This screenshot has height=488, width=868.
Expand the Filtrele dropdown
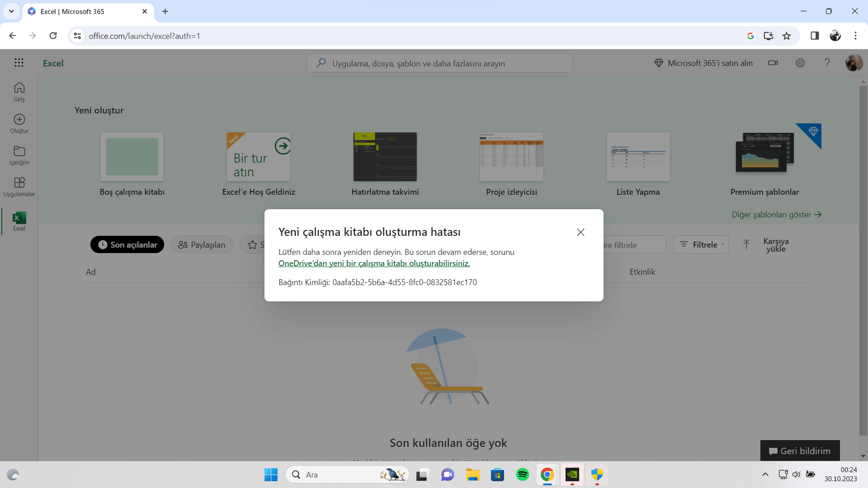[x=701, y=244]
